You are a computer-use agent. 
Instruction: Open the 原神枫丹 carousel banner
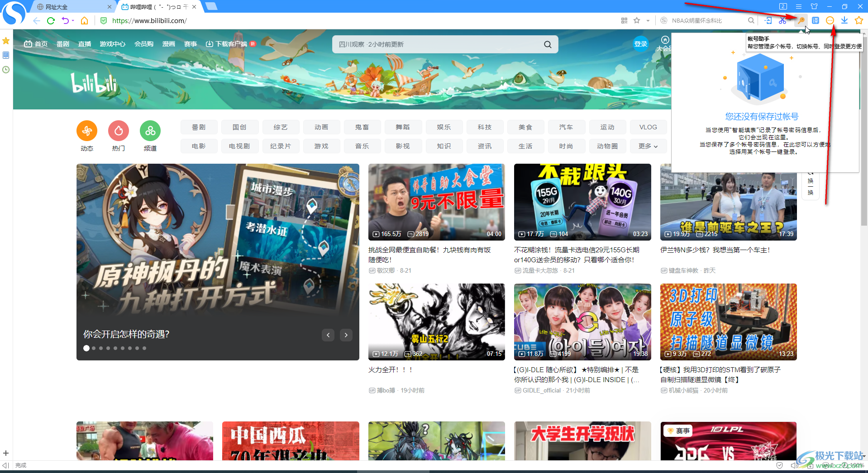coord(218,262)
